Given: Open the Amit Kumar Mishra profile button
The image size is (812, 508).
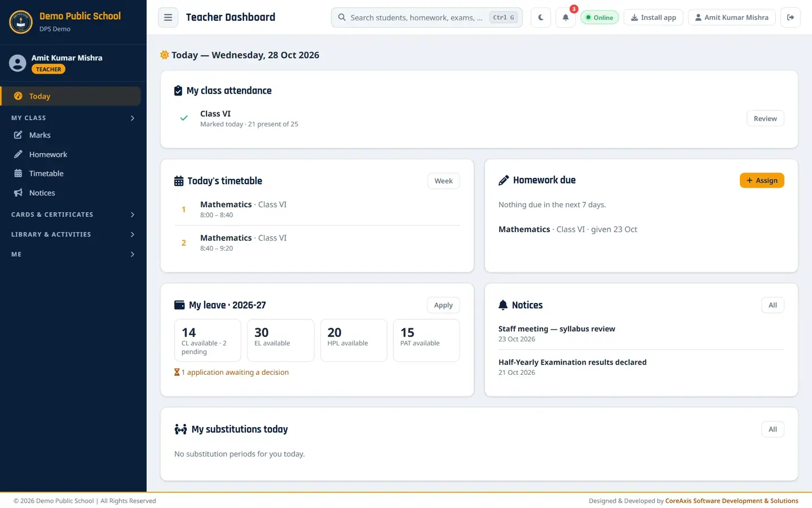Looking at the screenshot, I should pos(732,17).
